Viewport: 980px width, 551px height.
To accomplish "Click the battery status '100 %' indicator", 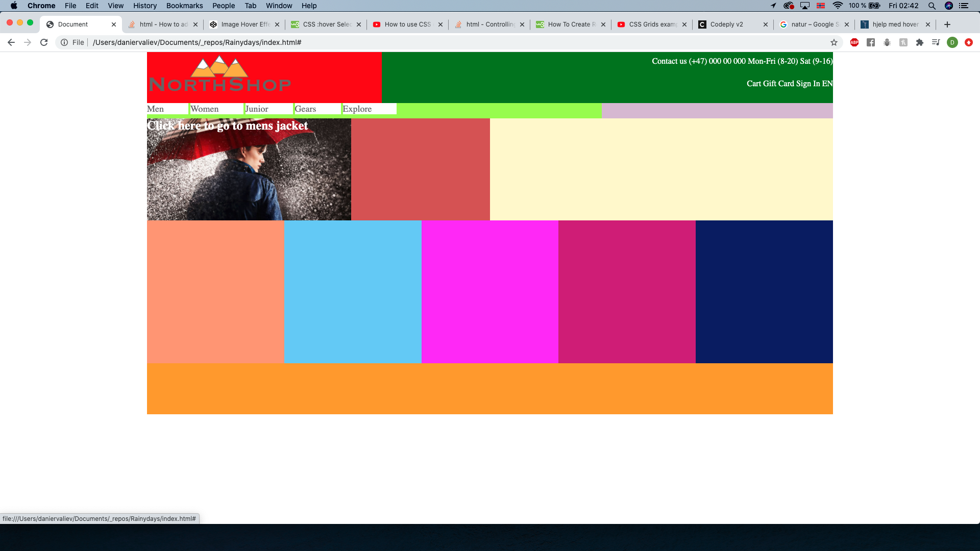I will tap(864, 6).
